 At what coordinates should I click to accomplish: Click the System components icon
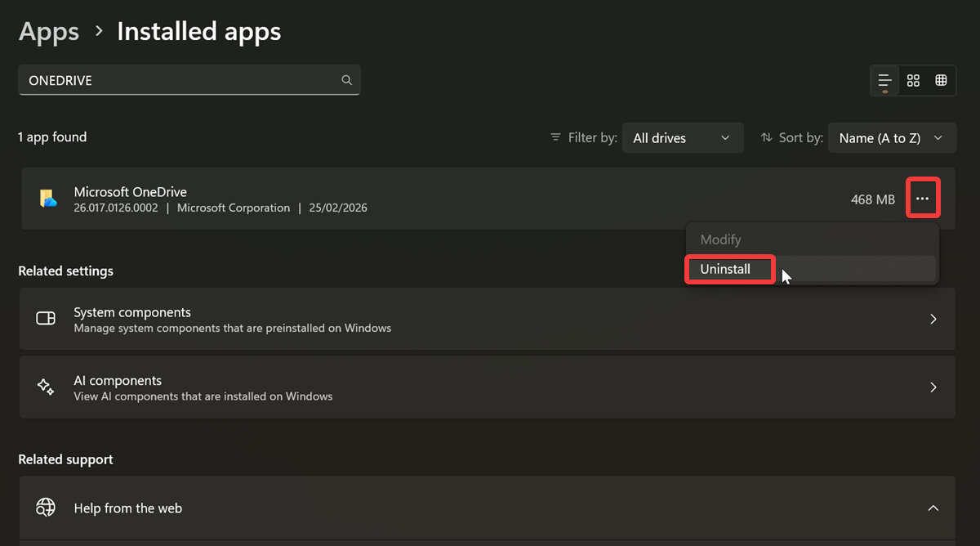pos(46,319)
